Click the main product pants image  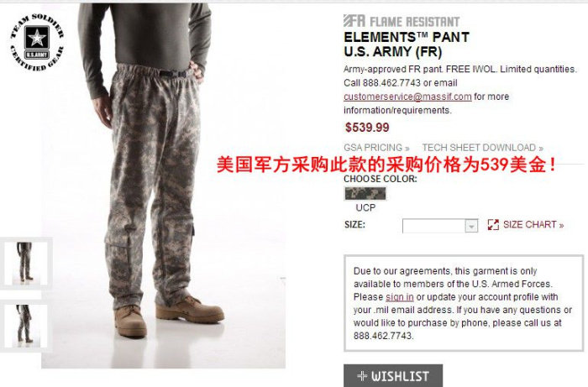pos(163,186)
